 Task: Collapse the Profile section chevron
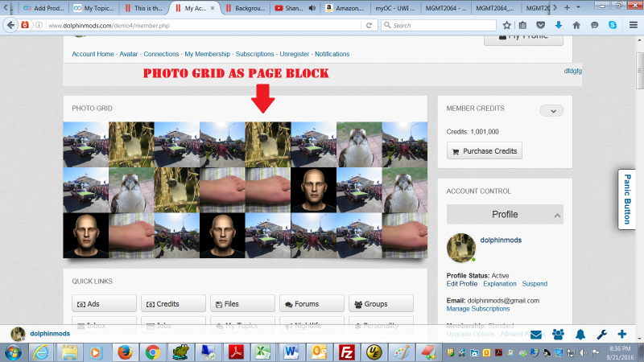[x=557, y=215]
